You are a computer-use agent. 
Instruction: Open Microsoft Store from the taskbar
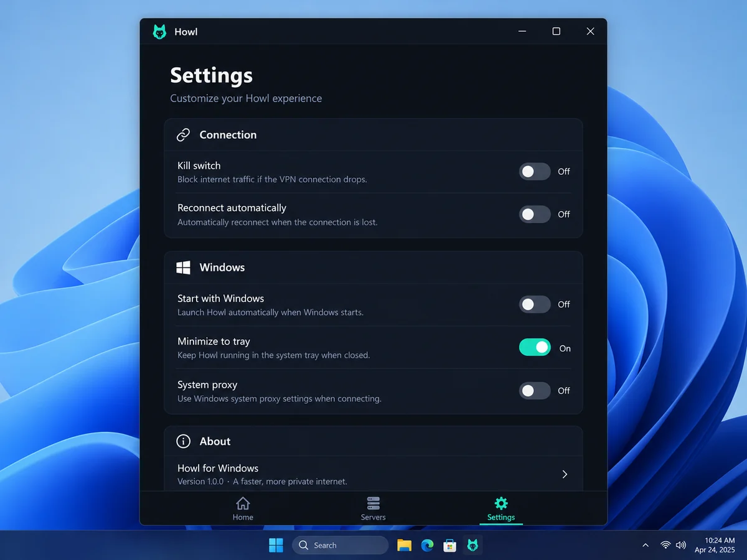coord(449,545)
